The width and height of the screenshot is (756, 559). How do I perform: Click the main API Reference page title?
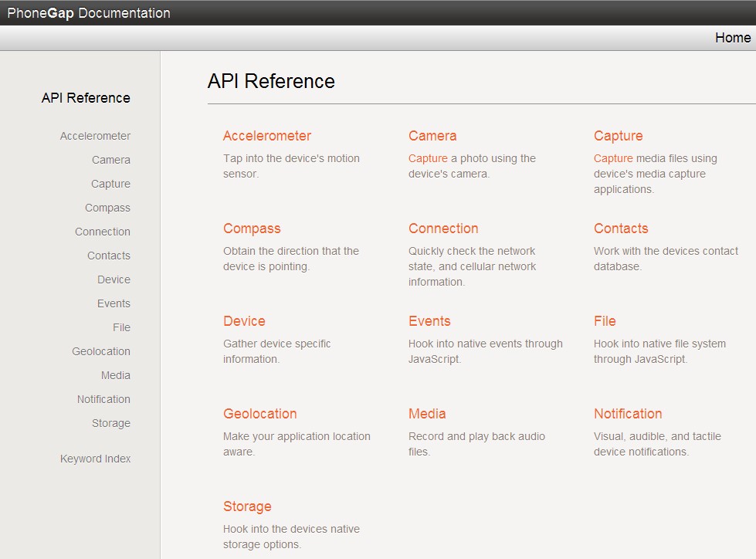coord(271,81)
